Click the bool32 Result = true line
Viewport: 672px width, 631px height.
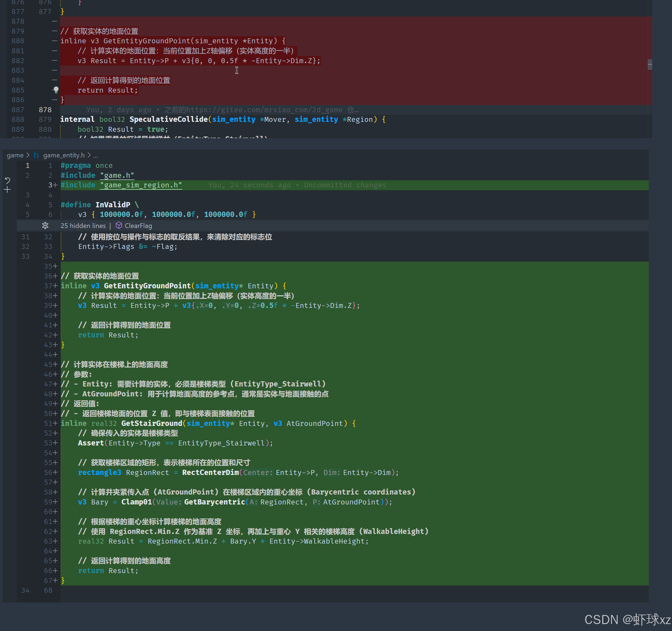click(x=123, y=129)
